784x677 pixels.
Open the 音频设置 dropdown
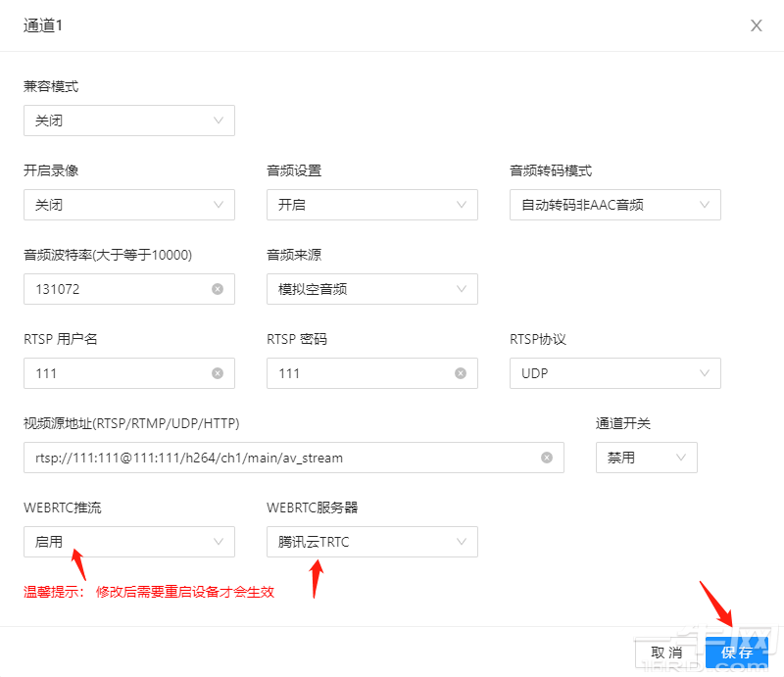click(372, 205)
